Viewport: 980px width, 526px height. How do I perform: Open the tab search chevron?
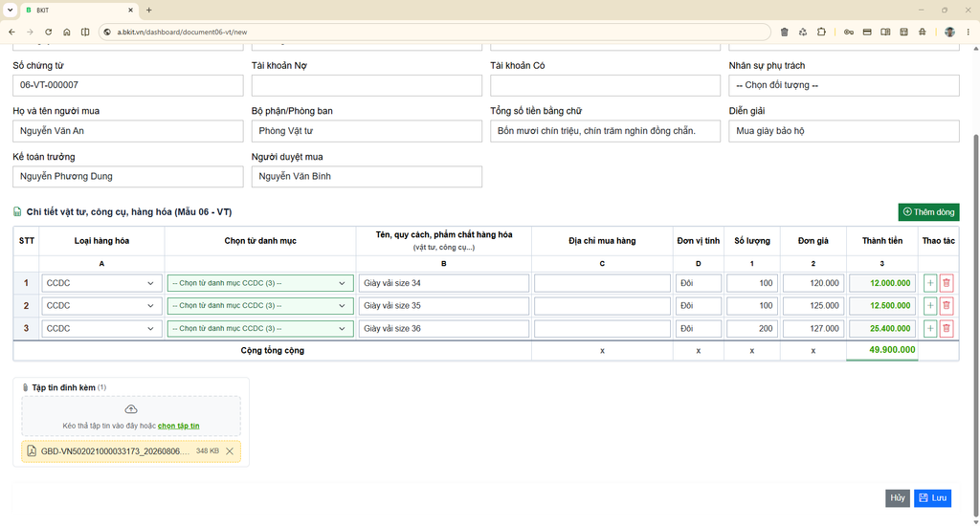click(10, 10)
